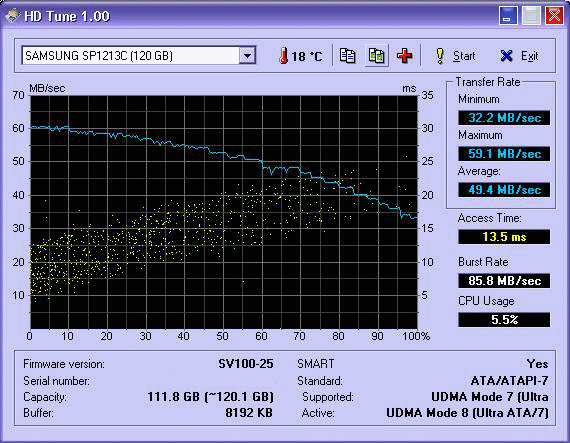Start the benchmark test

pos(455,56)
